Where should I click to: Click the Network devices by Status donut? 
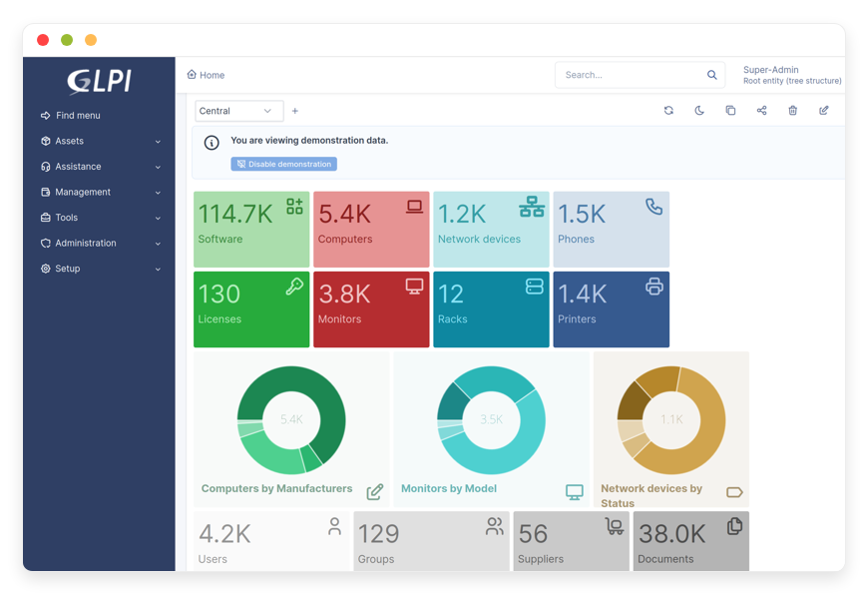tap(670, 420)
